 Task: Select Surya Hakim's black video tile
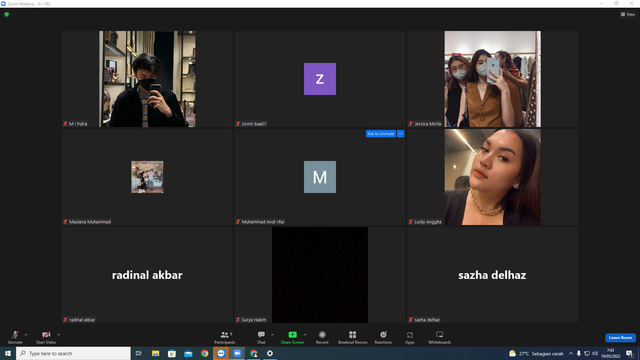[x=320, y=275]
